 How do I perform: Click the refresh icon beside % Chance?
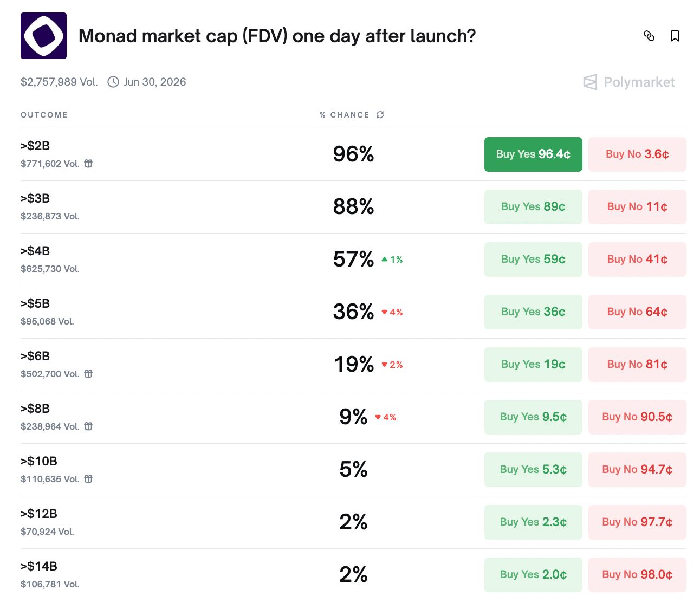380,115
